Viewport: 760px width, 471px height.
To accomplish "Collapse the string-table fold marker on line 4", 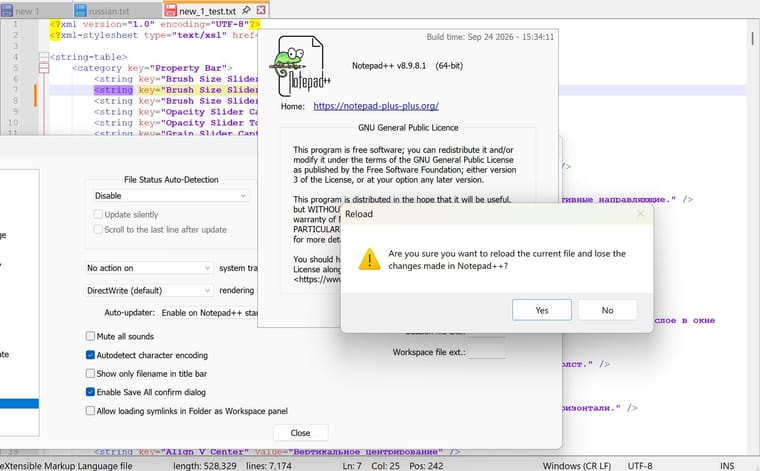I will [44, 57].
